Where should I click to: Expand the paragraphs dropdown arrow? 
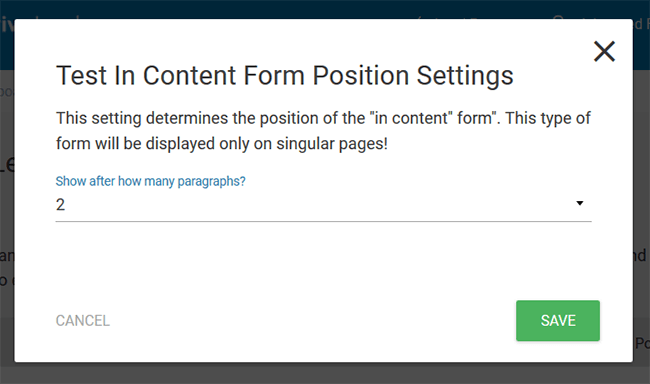[580, 203]
